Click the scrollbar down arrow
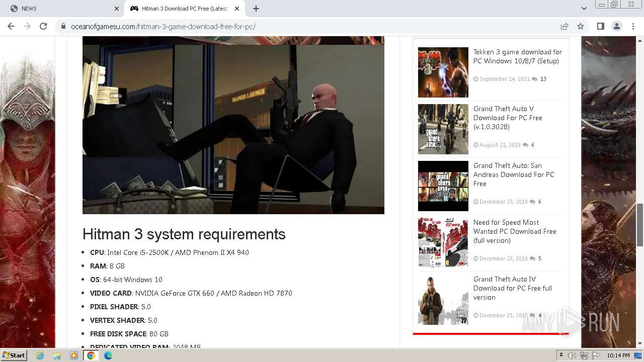Screen dimensions: 644x362 click(640, 343)
